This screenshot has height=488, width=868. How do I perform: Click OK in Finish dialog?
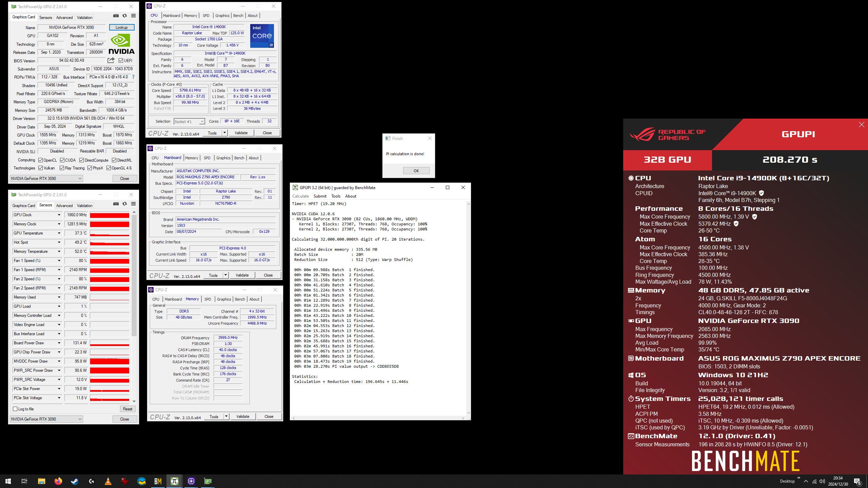[x=416, y=171]
